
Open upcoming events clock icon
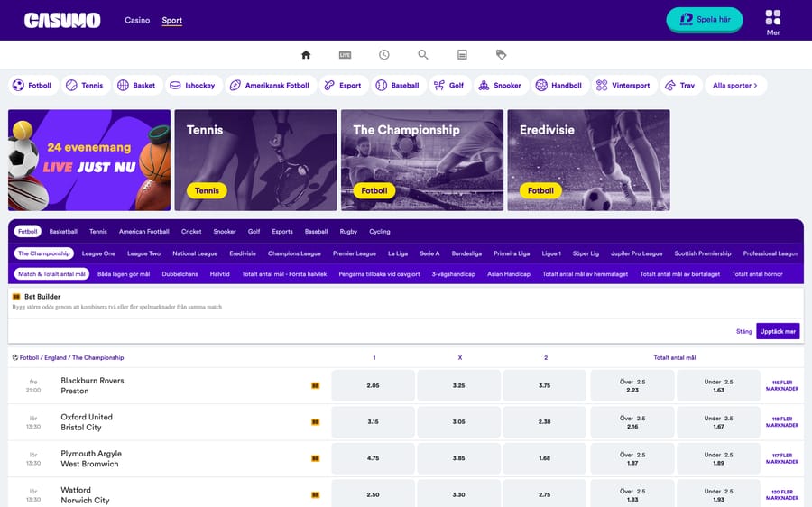point(383,55)
